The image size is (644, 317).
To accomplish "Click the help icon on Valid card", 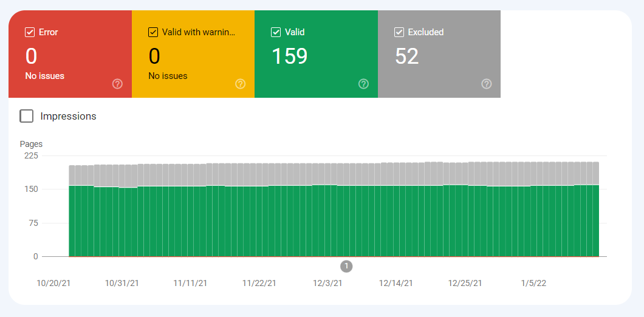I will (x=363, y=84).
